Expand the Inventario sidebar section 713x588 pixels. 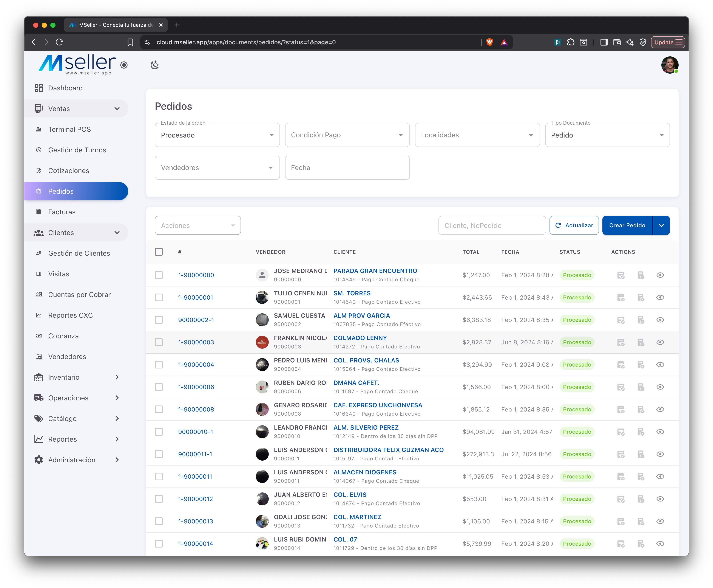coord(76,377)
